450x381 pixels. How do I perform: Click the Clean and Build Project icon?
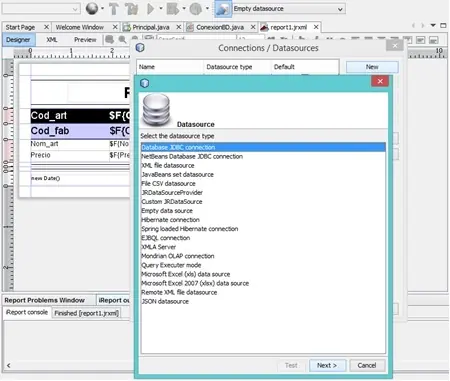(x=132, y=9)
